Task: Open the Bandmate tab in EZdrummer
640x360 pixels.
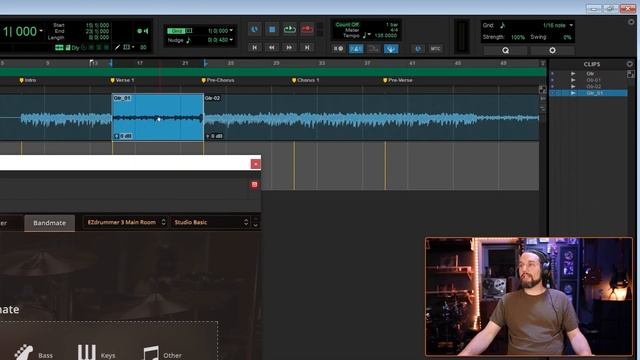Action: click(49, 223)
